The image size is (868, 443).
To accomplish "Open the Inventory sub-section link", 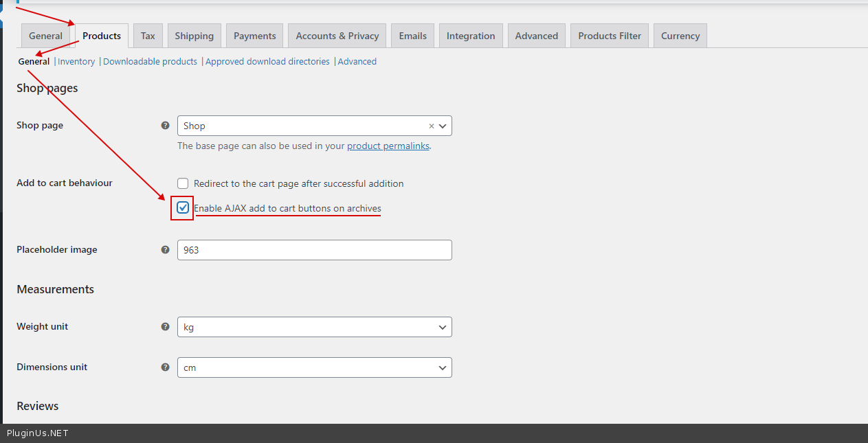I will pyautogui.click(x=76, y=62).
